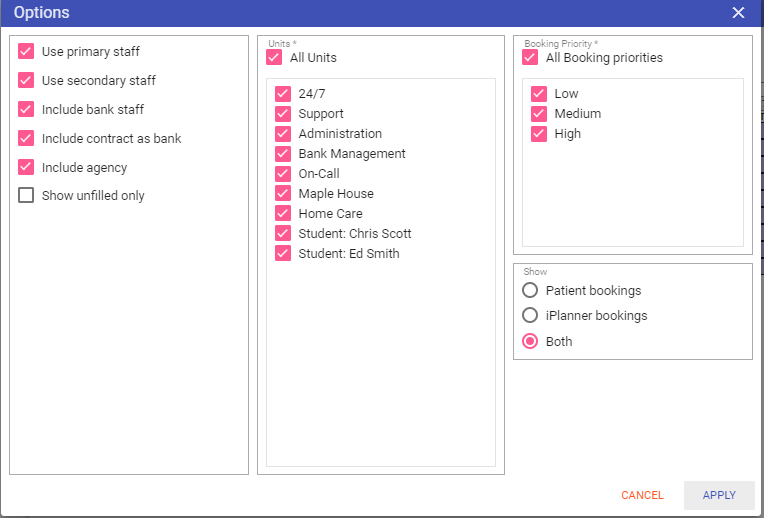Uncheck Low booking priority

[539, 94]
